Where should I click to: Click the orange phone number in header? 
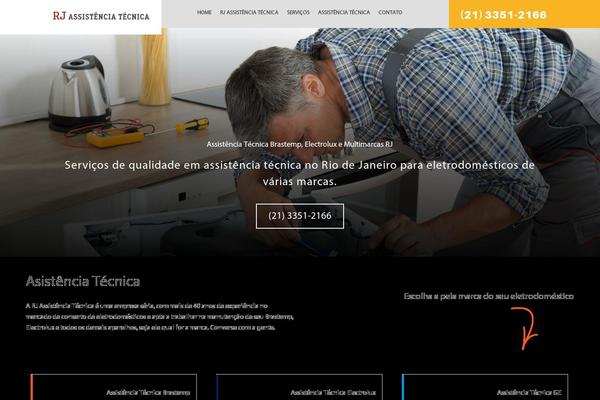point(504,15)
